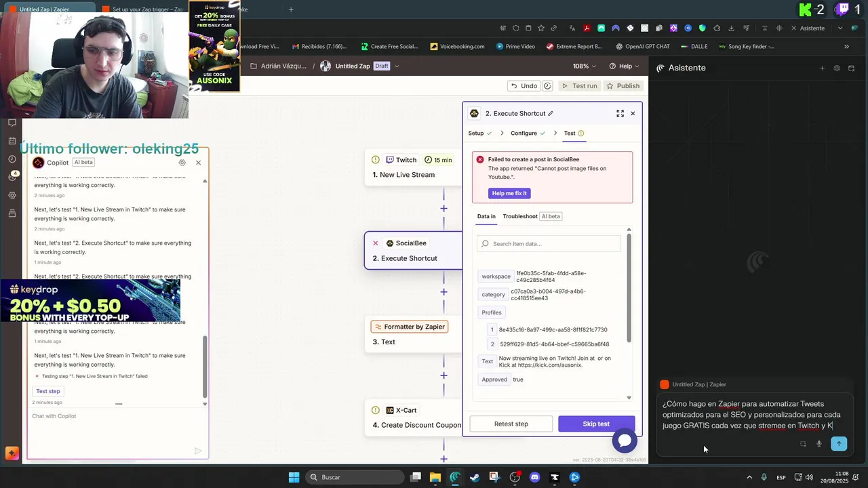Click the Help me fix it button

(509, 193)
